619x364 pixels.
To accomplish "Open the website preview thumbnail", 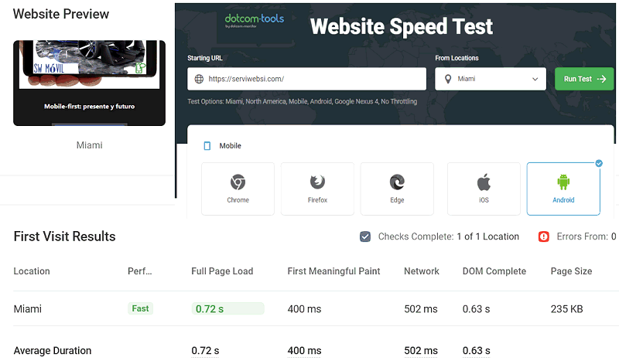I will coord(89,83).
